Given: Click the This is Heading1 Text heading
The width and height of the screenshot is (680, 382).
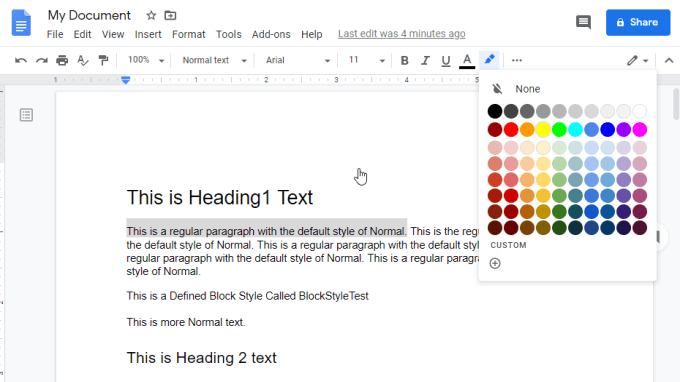Looking at the screenshot, I should pyautogui.click(x=219, y=198).
